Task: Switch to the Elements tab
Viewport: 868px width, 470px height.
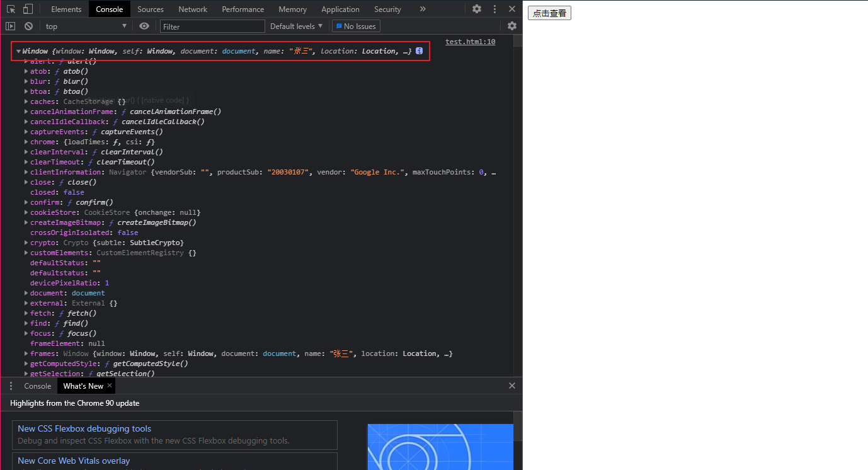Action: (x=66, y=9)
